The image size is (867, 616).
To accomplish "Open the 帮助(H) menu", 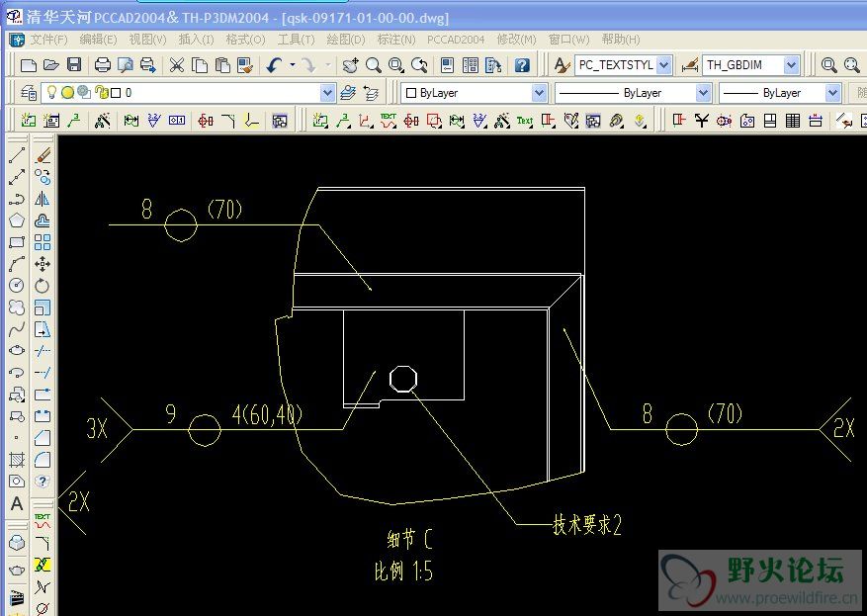I will [x=621, y=40].
